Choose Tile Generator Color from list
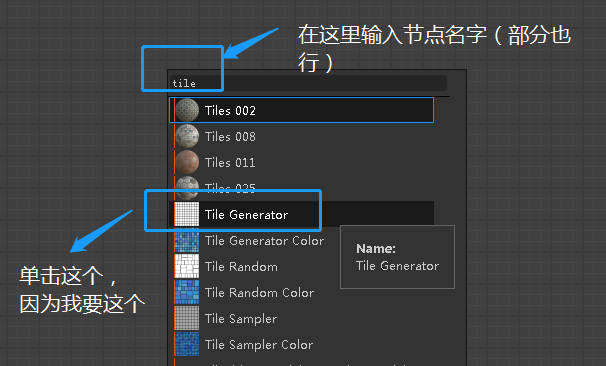Screen dimensions: 606x366 tap(264, 240)
